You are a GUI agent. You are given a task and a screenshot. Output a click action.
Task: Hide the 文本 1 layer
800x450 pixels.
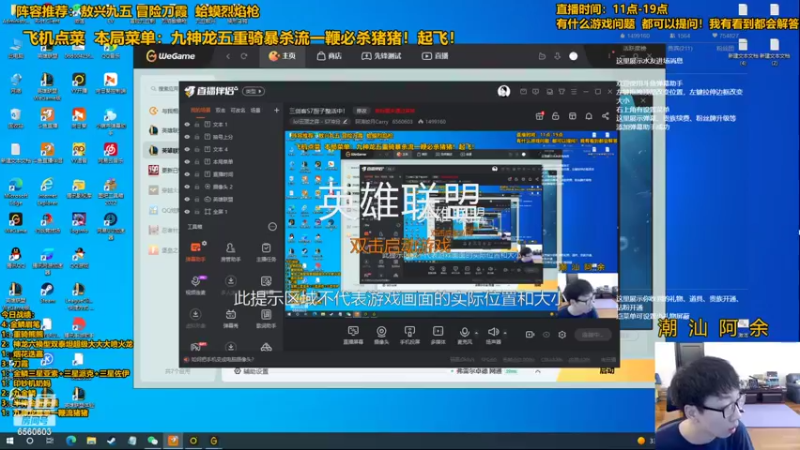point(187,124)
